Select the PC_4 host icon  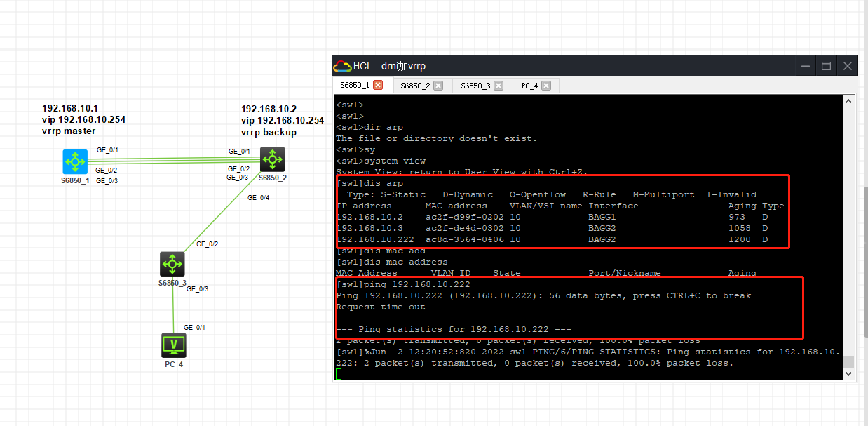[173, 345]
